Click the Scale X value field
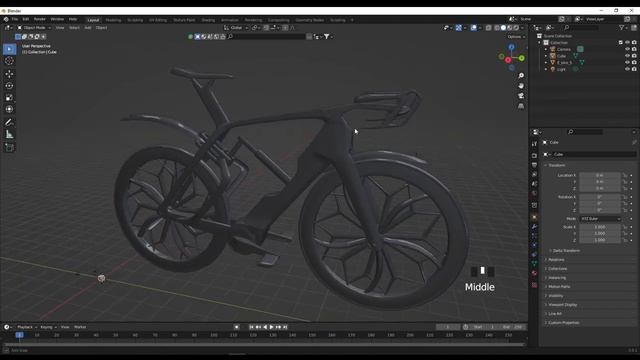Viewport: 640px width, 360px height. pos(600,227)
